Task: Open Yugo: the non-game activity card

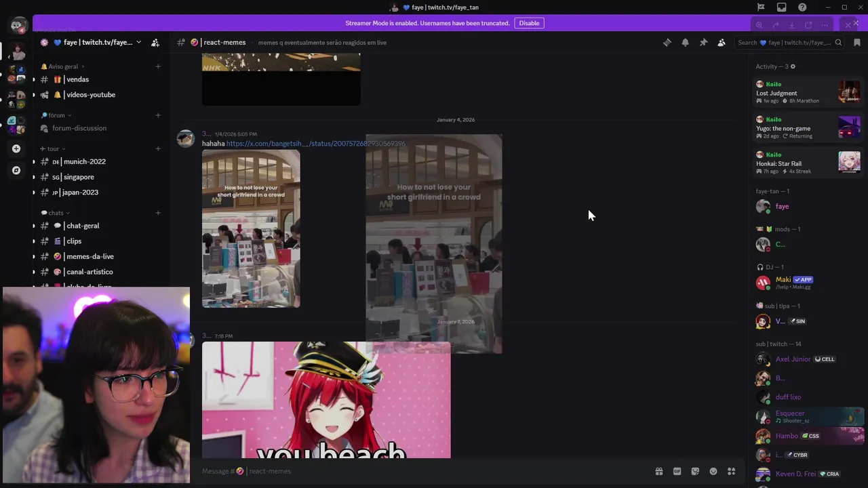Action: point(808,127)
